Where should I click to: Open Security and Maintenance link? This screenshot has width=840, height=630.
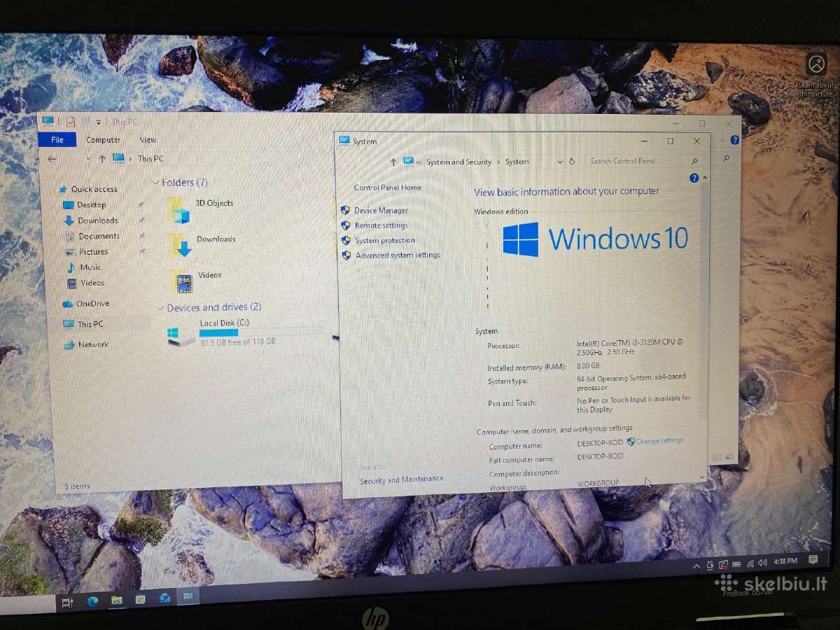click(402, 479)
